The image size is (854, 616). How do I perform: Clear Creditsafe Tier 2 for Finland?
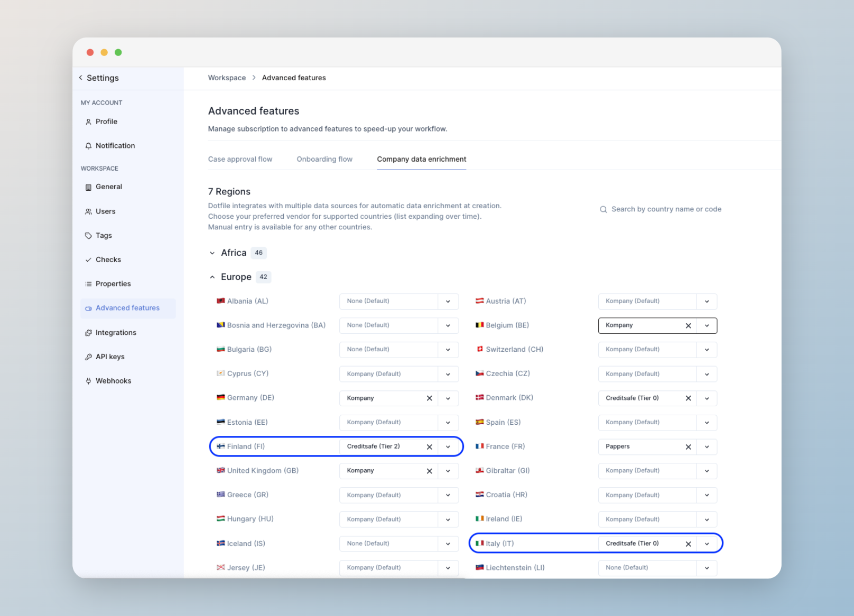(x=429, y=447)
